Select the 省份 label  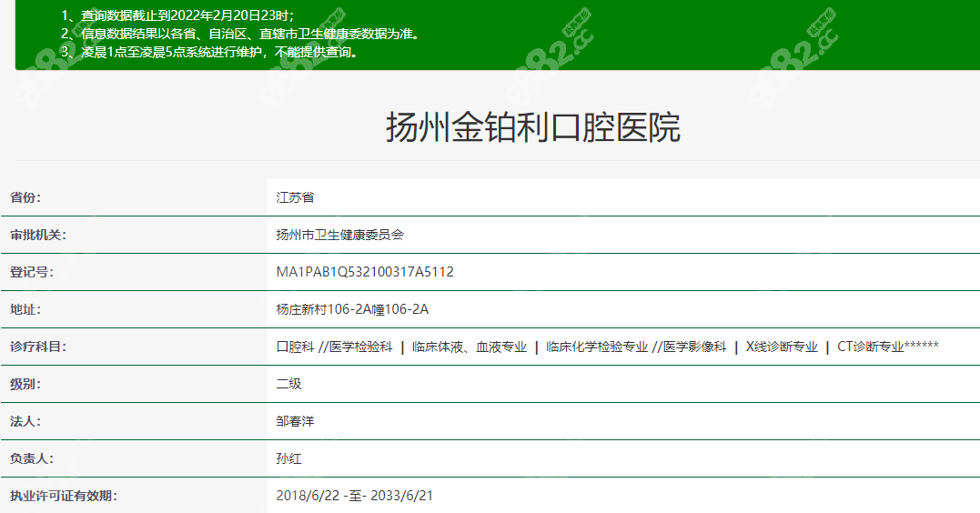click(x=25, y=197)
